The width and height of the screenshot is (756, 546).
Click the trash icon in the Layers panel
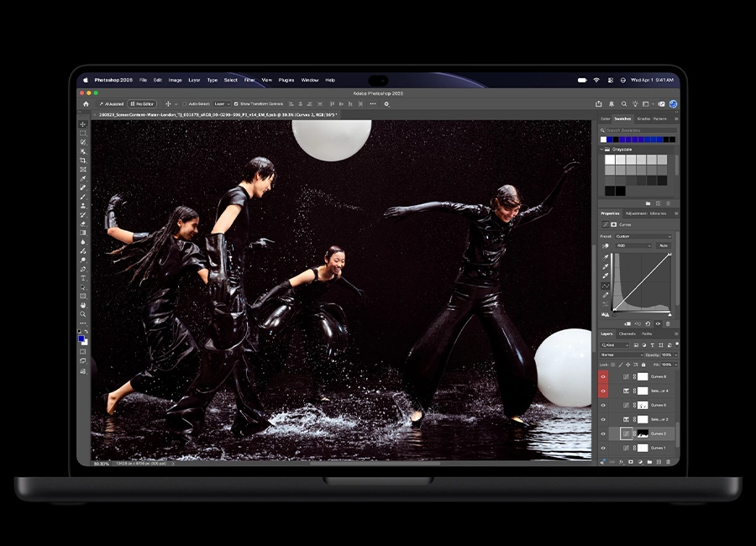pyautogui.click(x=669, y=462)
